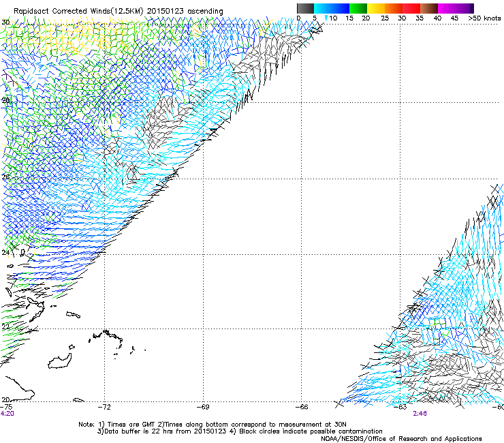Click the '24' latitude label
Viewport: 504px width, 443px height.
(5, 253)
